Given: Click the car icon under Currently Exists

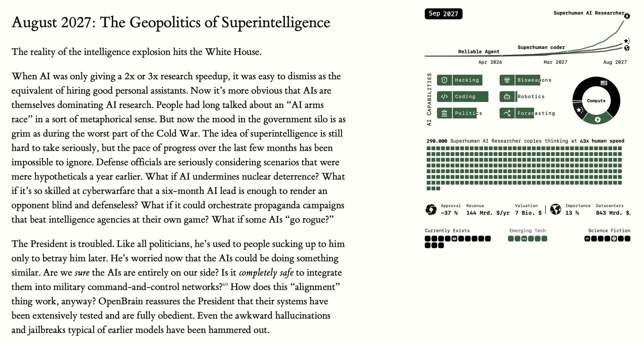Looking at the screenshot, I should 454,239.
